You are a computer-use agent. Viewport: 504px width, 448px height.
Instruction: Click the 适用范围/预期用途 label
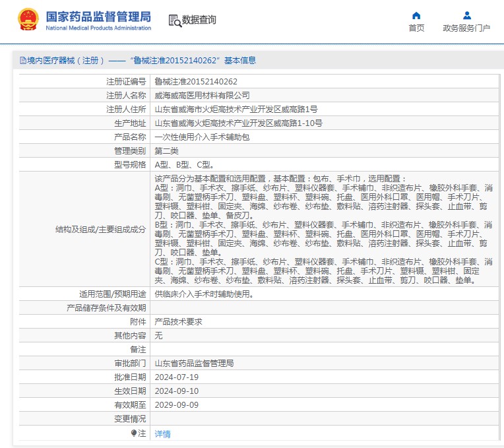pyautogui.click(x=113, y=294)
